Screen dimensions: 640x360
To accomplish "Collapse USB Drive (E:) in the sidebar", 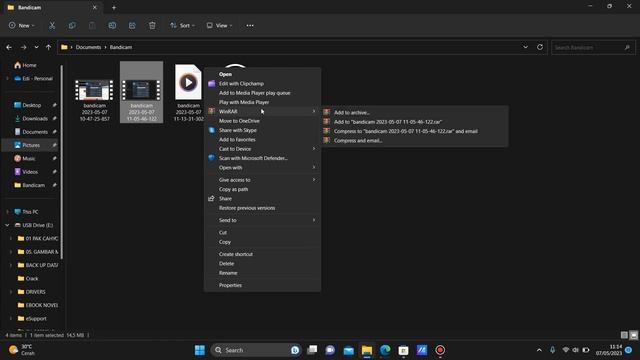I will click(7, 225).
